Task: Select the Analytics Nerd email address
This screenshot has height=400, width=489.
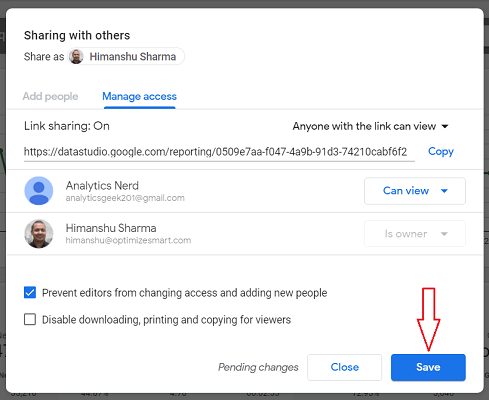Action: point(125,198)
